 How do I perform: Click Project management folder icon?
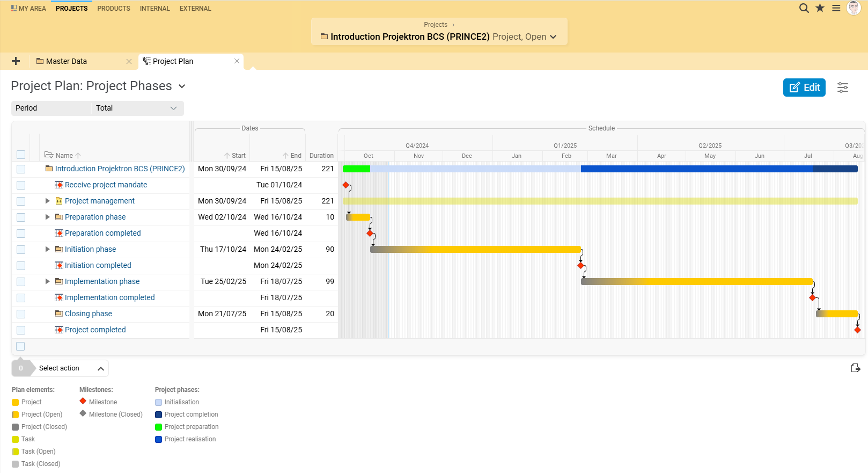tap(59, 201)
